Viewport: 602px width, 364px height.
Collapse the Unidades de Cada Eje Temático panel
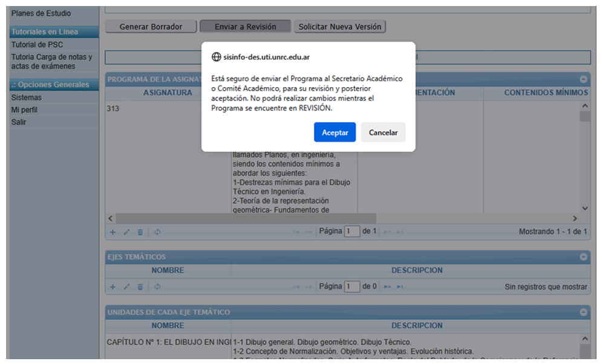pyautogui.click(x=583, y=313)
